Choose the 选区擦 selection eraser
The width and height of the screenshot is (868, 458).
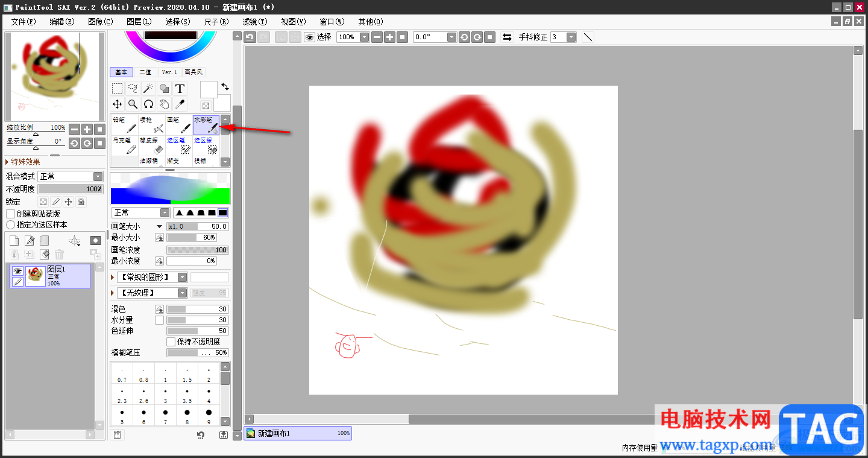206,145
